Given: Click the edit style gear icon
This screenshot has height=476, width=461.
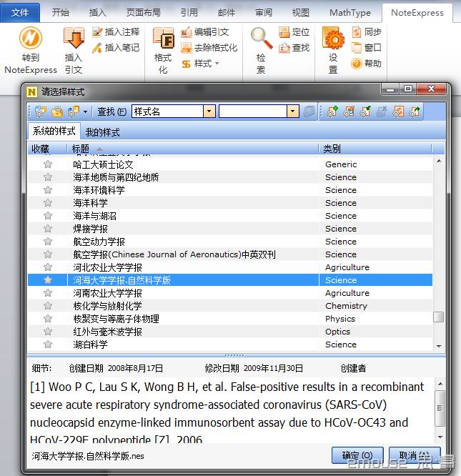Looking at the screenshot, I should (x=349, y=111).
